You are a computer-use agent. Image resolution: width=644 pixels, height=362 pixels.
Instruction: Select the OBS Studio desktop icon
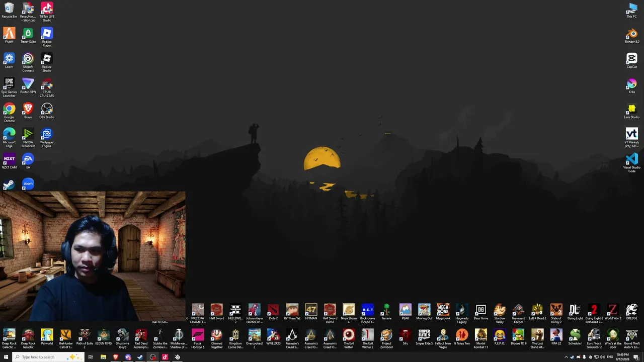point(47,111)
